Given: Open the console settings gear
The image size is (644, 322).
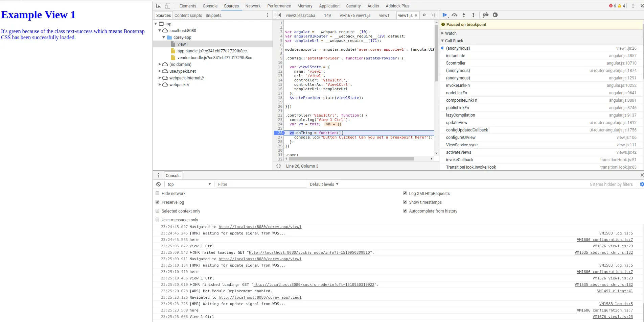Looking at the screenshot, I should (x=642, y=184).
